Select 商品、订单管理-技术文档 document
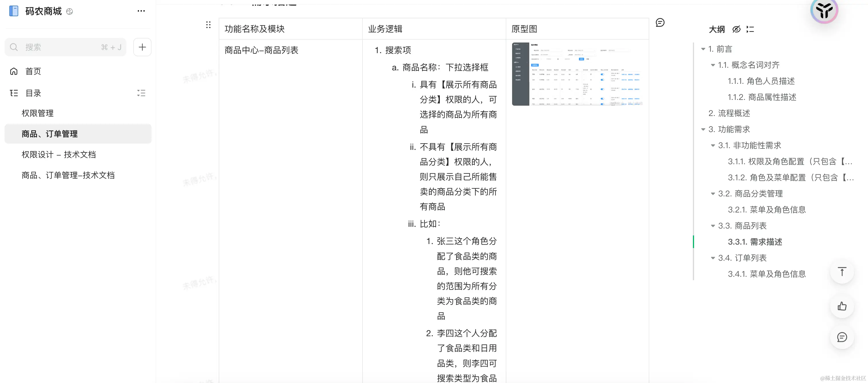This screenshot has height=383, width=868. (x=68, y=175)
